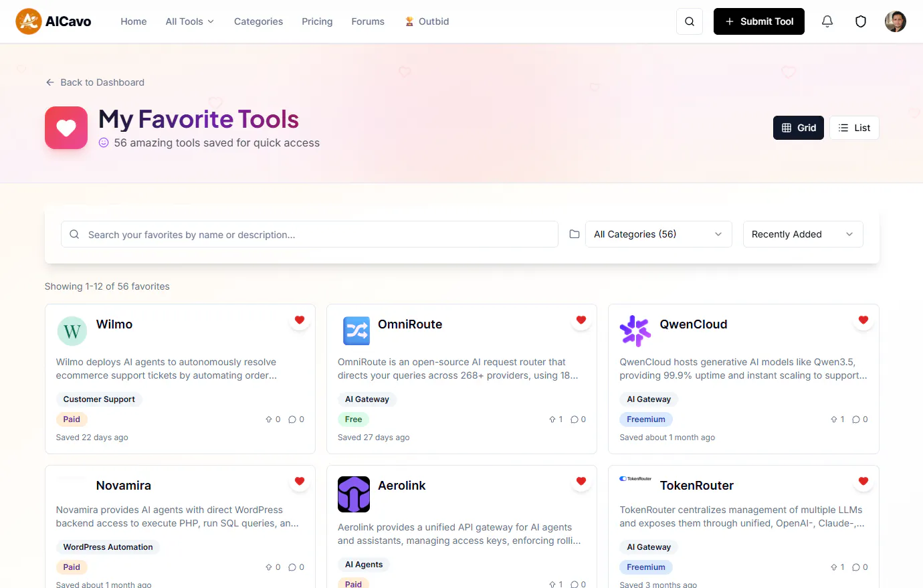
Task: Go to the Home page
Action: [x=134, y=21]
